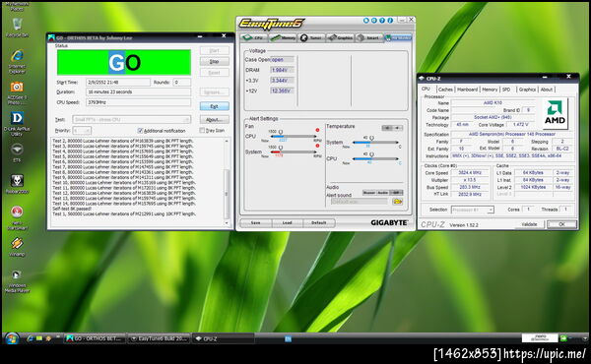Open the Memory tab in EasyTune6
The width and height of the screenshot is (591, 364).
pyautogui.click(x=283, y=37)
